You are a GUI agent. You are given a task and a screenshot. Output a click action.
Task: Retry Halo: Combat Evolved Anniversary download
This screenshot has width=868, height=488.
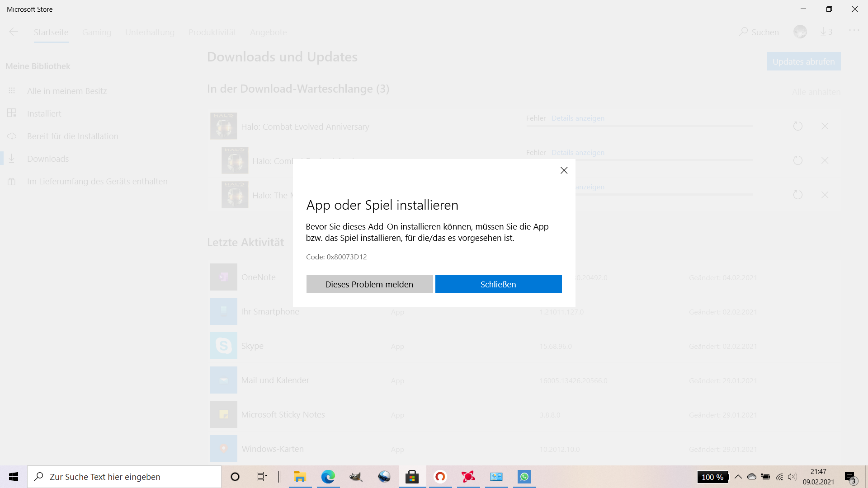(798, 126)
